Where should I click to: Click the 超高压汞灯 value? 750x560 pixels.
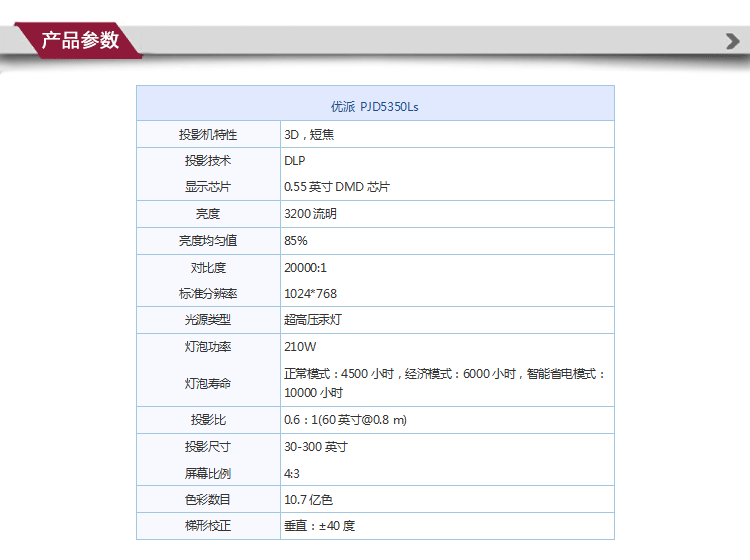[313, 319]
